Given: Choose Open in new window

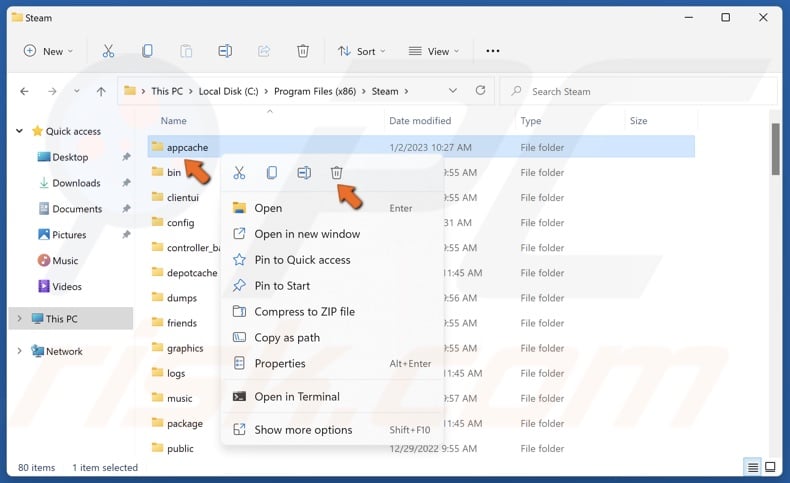Looking at the screenshot, I should click(333, 234).
